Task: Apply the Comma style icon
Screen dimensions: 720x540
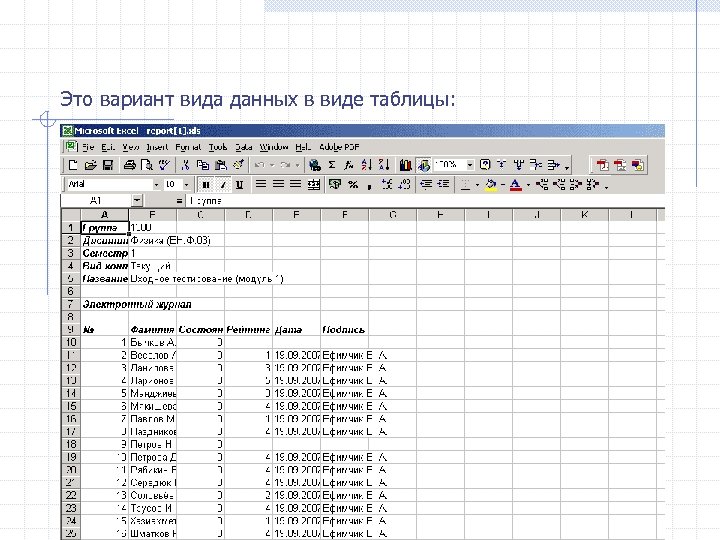Action: point(370,185)
